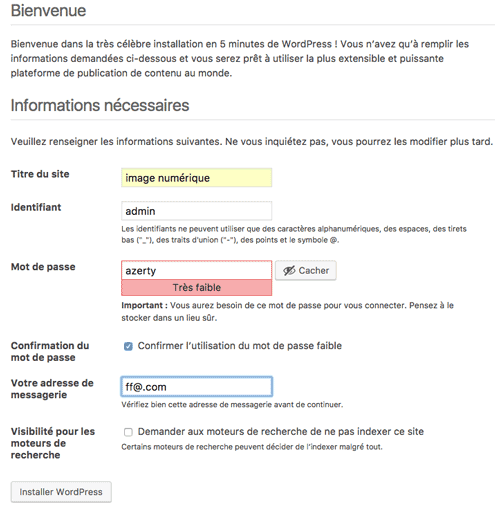
Task: Click the Informations nécessaires heading
Action: click(x=100, y=105)
